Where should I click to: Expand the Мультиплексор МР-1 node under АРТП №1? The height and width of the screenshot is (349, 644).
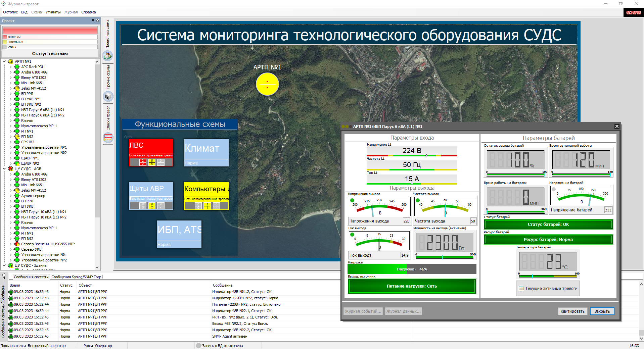pyautogui.click(x=11, y=126)
